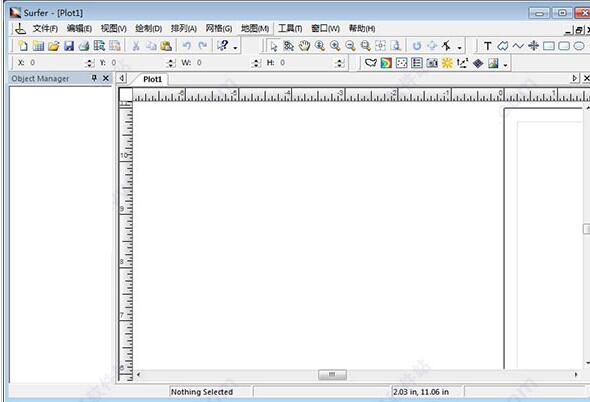Click the horizontal scrollbar thumb

click(332, 375)
